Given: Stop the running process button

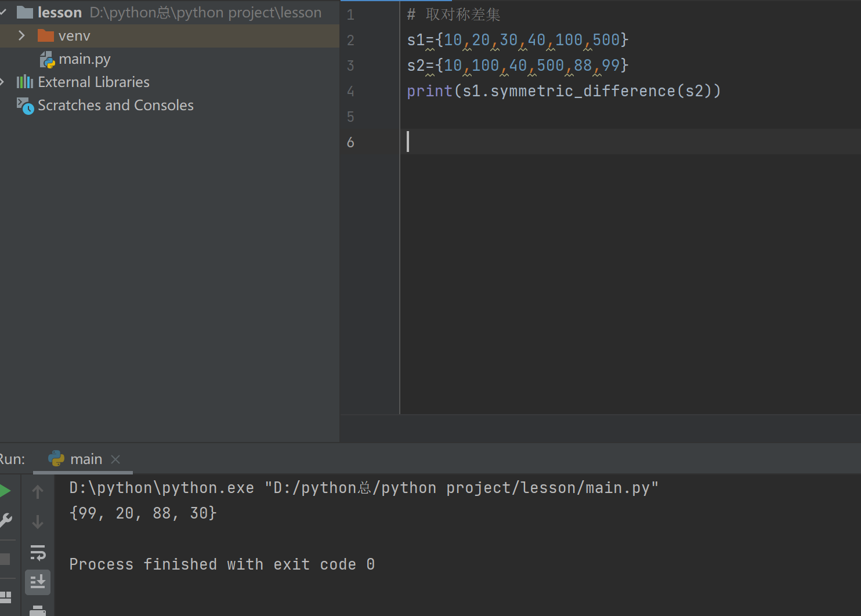Looking at the screenshot, I should click(5, 559).
